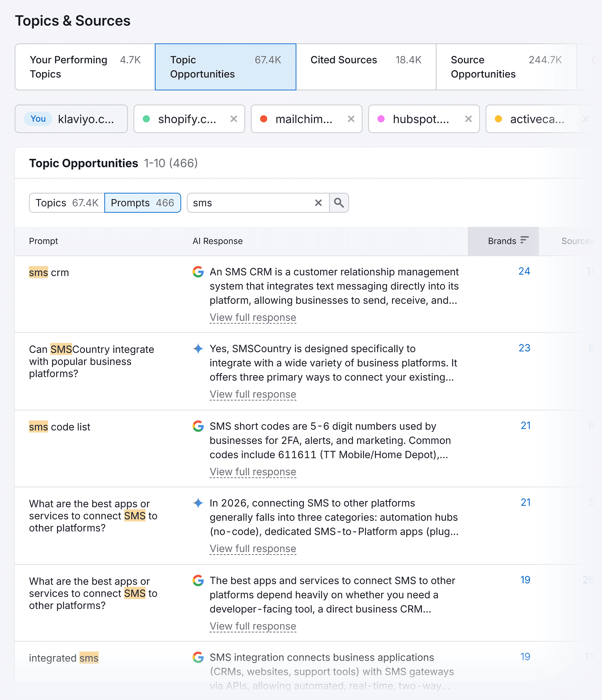Click the Sources column header
The image size is (602, 700).
tap(578, 241)
